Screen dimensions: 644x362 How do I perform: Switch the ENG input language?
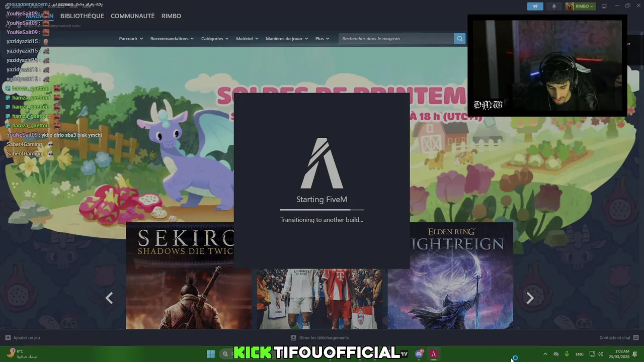(x=580, y=354)
